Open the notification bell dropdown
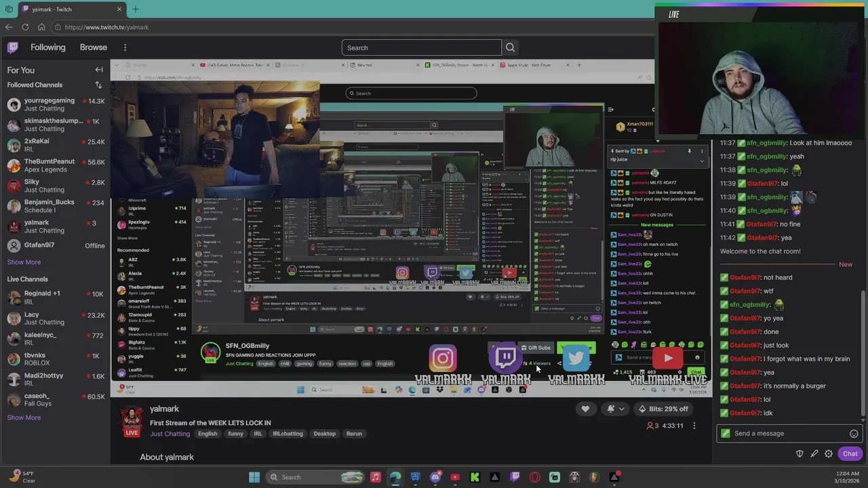 [615, 409]
